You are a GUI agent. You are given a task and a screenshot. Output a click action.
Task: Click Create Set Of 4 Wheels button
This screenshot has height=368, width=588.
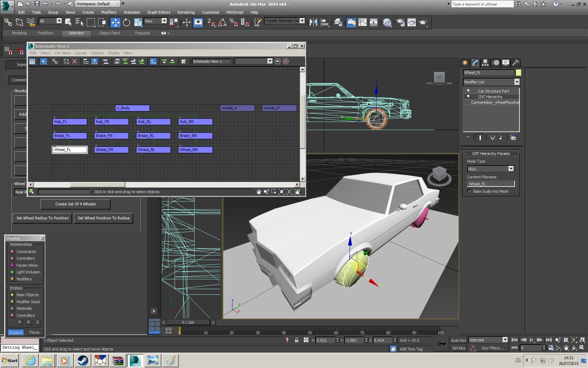click(x=75, y=204)
